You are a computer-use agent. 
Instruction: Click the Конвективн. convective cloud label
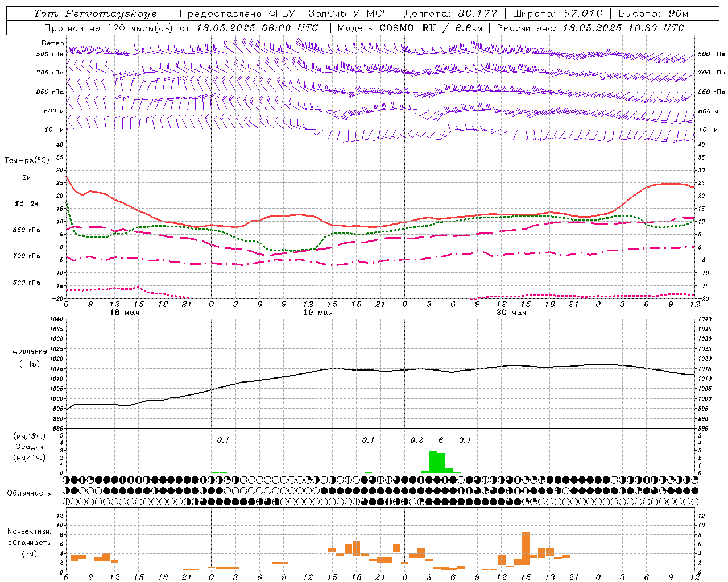click(x=30, y=531)
